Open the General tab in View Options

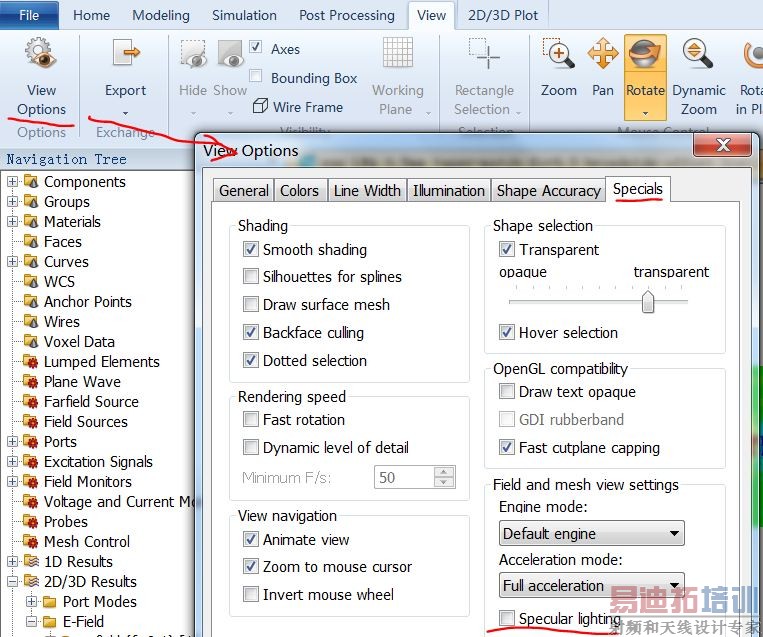[243, 190]
